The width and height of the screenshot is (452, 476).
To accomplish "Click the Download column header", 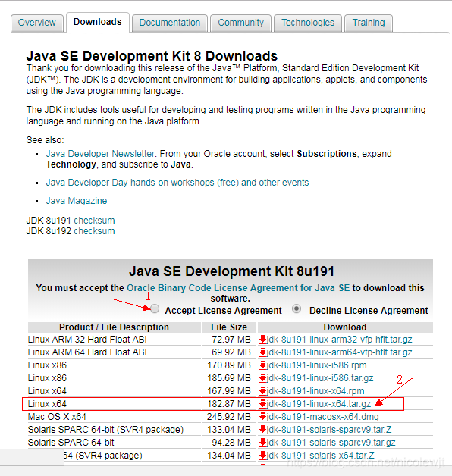I will [345, 327].
